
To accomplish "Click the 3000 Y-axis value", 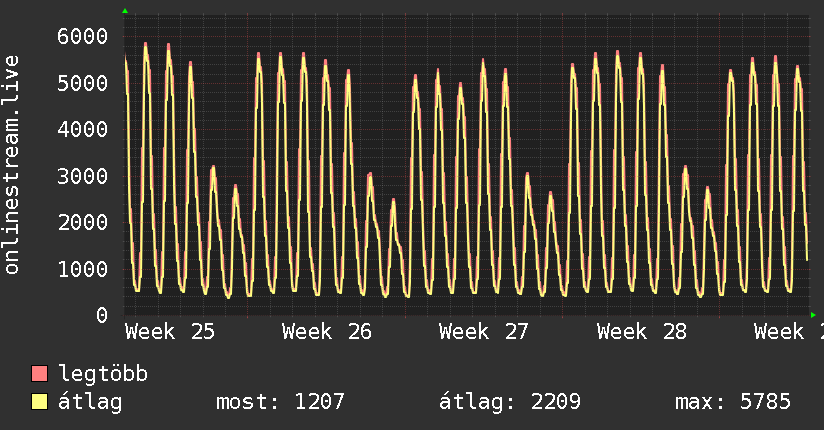I will click(83, 176).
